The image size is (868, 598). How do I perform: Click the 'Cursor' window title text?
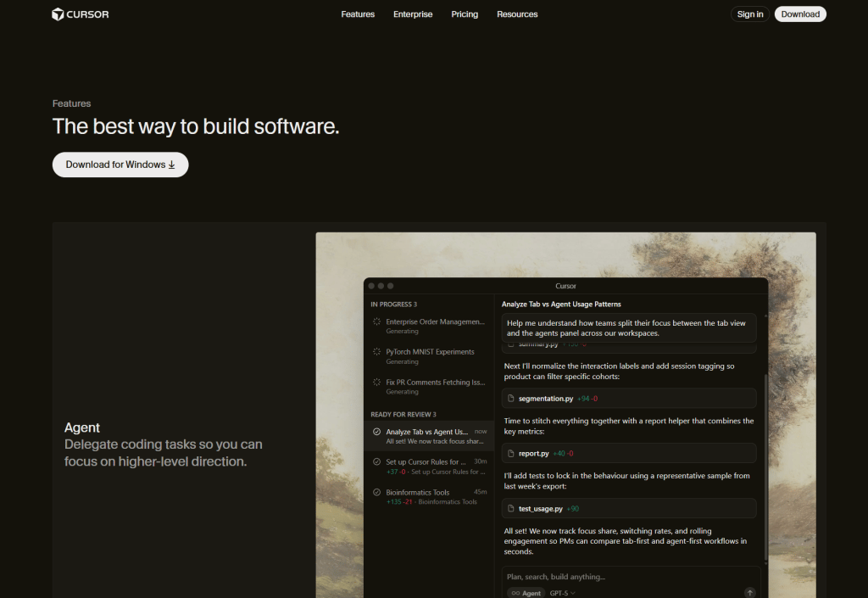click(x=565, y=286)
